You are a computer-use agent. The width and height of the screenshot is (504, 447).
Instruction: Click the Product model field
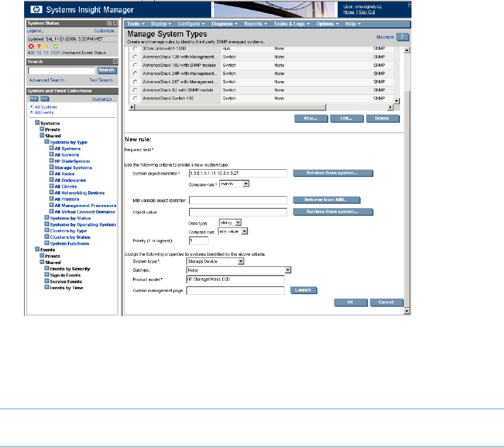235,279
